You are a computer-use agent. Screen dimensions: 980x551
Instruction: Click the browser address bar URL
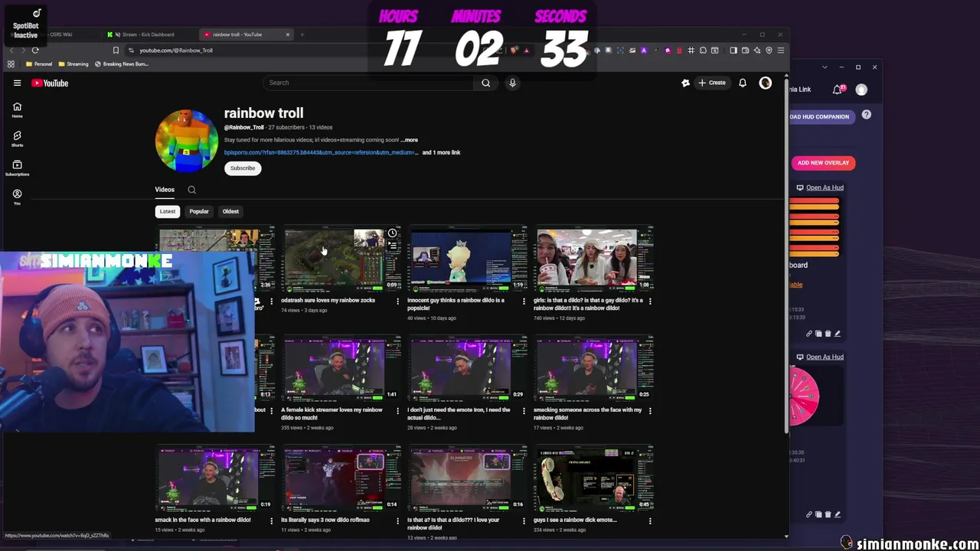[176, 51]
